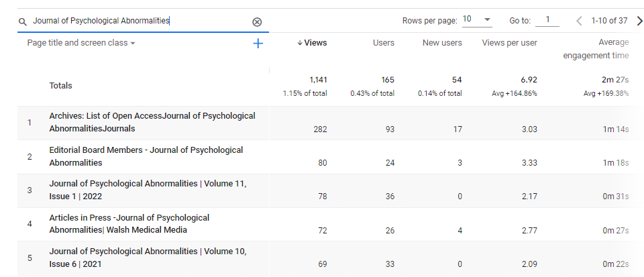Click total new users value 54

pos(457,80)
